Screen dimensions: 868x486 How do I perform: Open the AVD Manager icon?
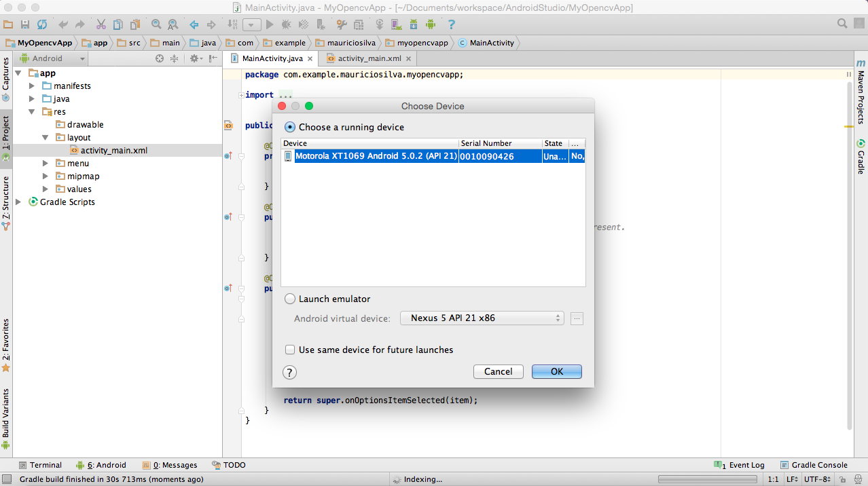pyautogui.click(x=396, y=24)
